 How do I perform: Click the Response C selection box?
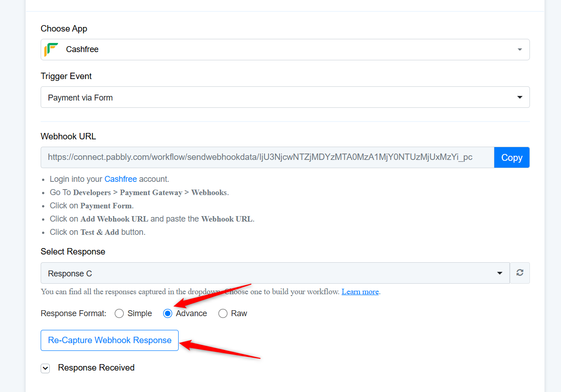(x=275, y=273)
